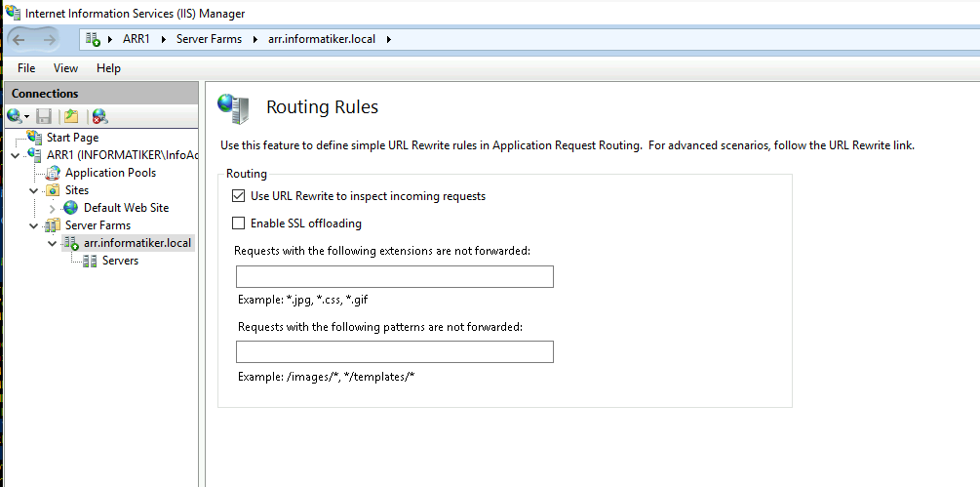Viewport: 980px width, 487px height.
Task: Click Server Farms in the address breadcrumb
Action: click(x=209, y=39)
